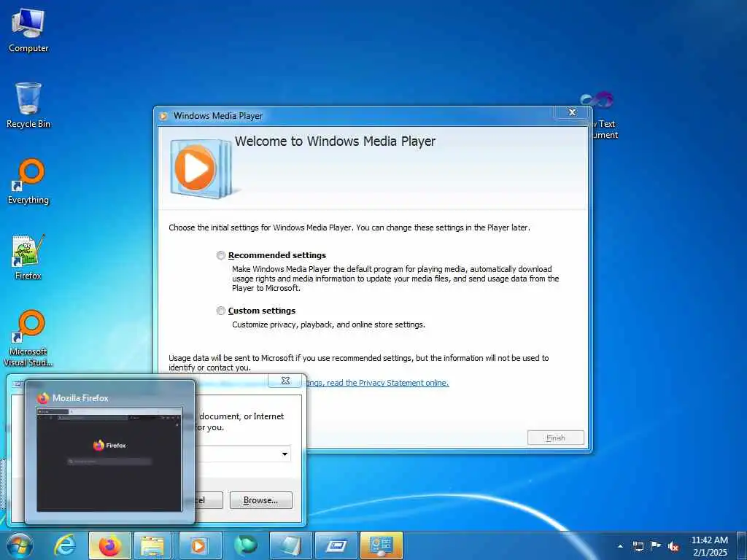Select the Recommended settings radio button
Viewport: 747px width, 560px height.
[221, 255]
